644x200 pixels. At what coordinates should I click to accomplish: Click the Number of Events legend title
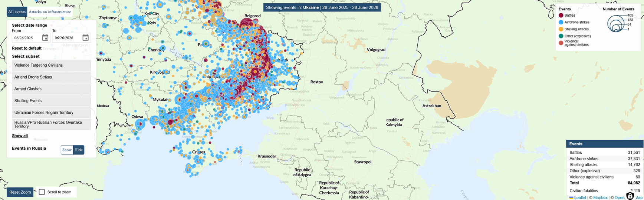click(x=618, y=9)
